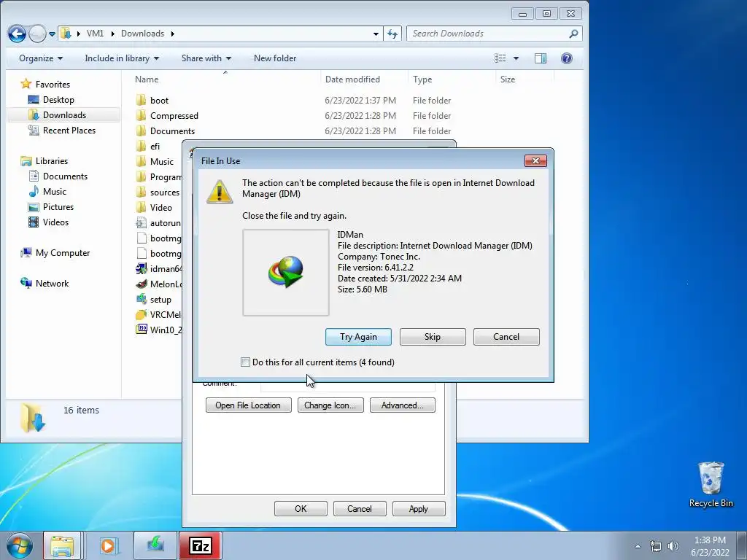This screenshot has width=747, height=560.
Task: Click the Explorer taskbar icon
Action: (63, 545)
